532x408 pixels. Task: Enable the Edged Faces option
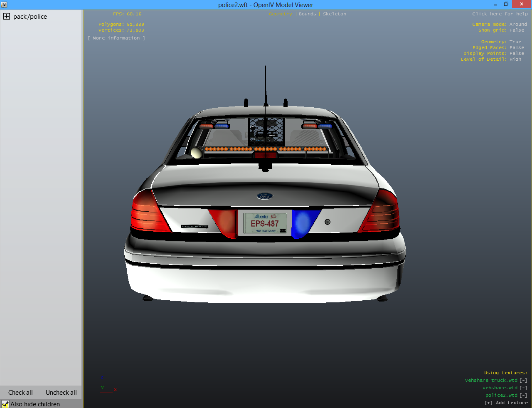[498, 48]
